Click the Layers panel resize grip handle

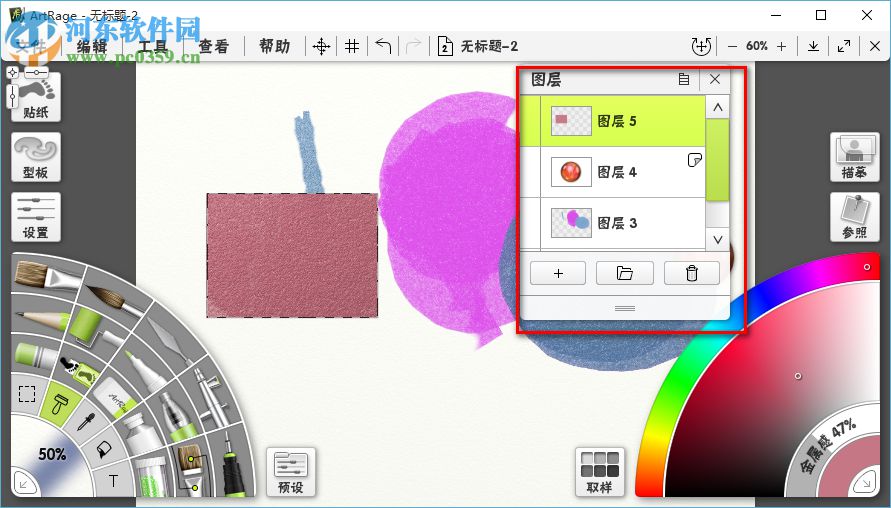[625, 308]
